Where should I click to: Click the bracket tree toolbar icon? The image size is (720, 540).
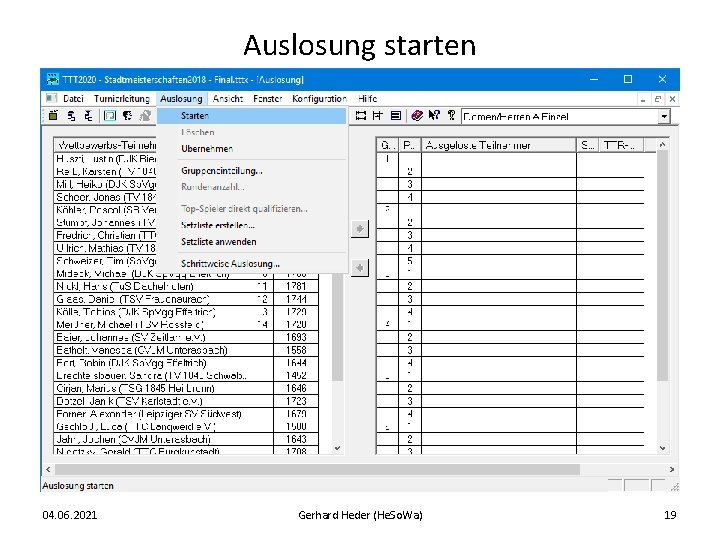pos(377,116)
